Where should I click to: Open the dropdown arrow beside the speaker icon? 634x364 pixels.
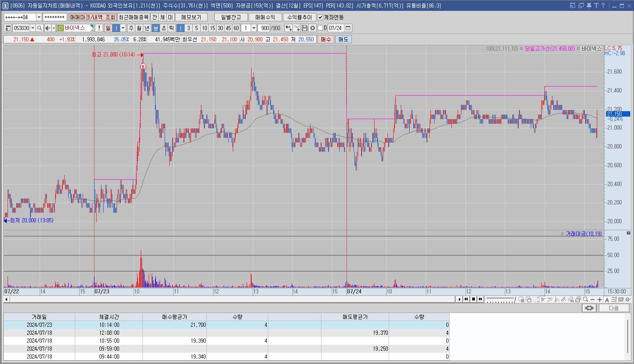coord(53,28)
